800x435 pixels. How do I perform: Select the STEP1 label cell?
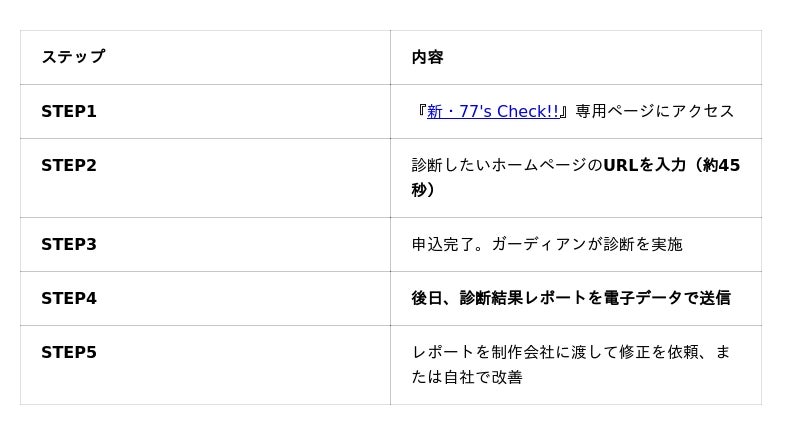tap(69, 111)
